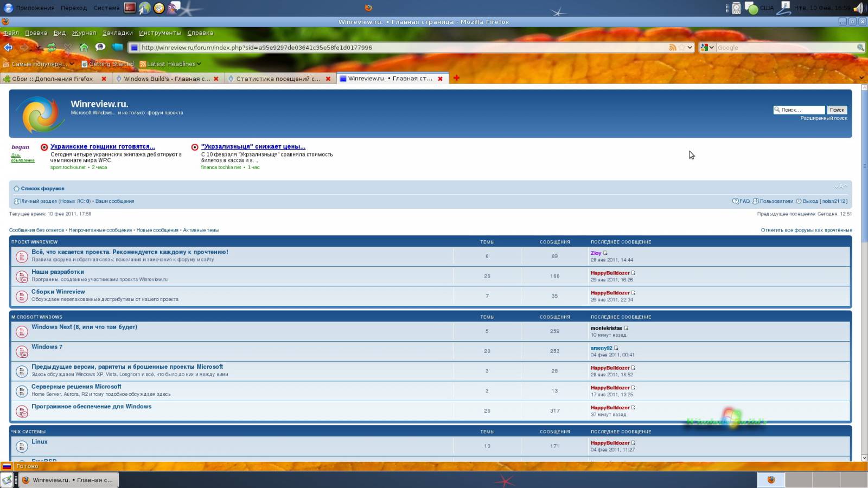Viewport: 868px width, 488px height.
Task: View latest post icon next to montekristas
Action: 626,328
